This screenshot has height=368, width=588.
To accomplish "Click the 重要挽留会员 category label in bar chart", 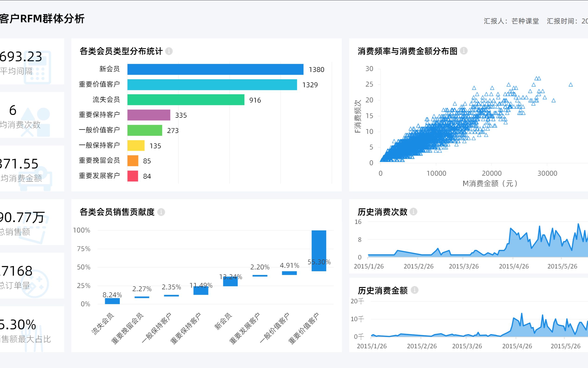I will pyautogui.click(x=99, y=160).
